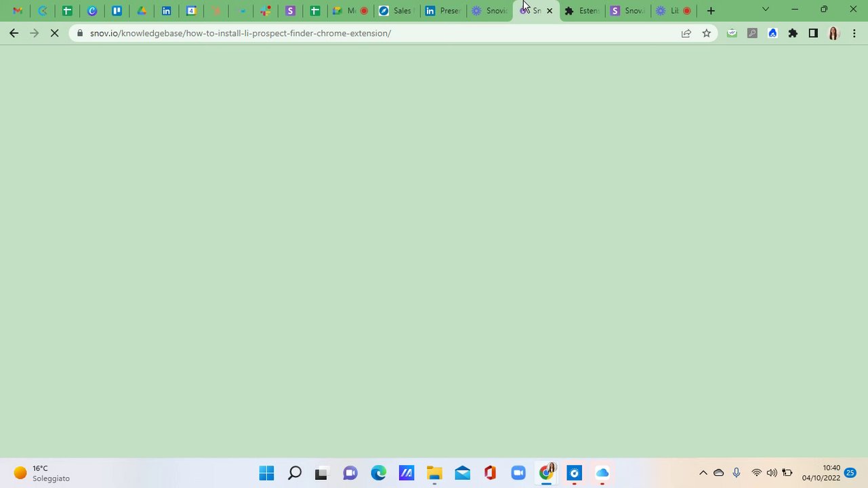The height and width of the screenshot is (488, 868).
Task: Click the snov.io URL address bar
Action: click(241, 33)
